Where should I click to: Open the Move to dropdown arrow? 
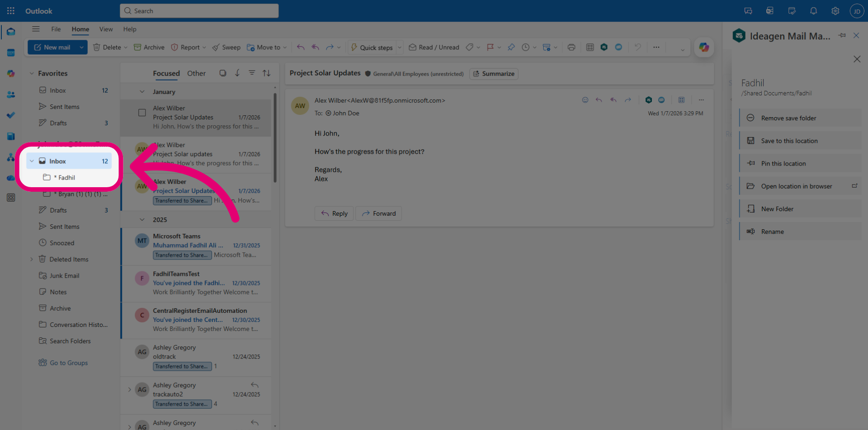pyautogui.click(x=285, y=47)
